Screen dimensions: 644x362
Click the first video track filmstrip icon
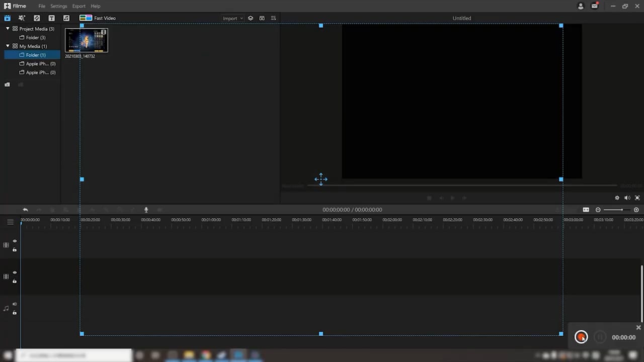tap(6, 245)
